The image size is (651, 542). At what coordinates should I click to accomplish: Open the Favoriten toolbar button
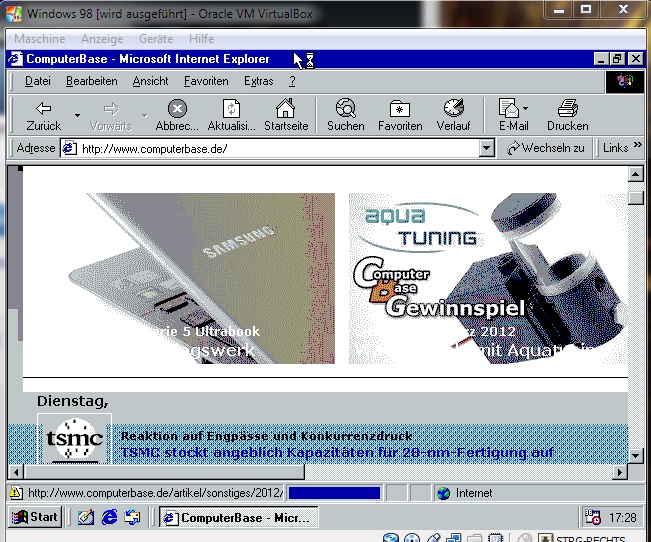(400, 115)
